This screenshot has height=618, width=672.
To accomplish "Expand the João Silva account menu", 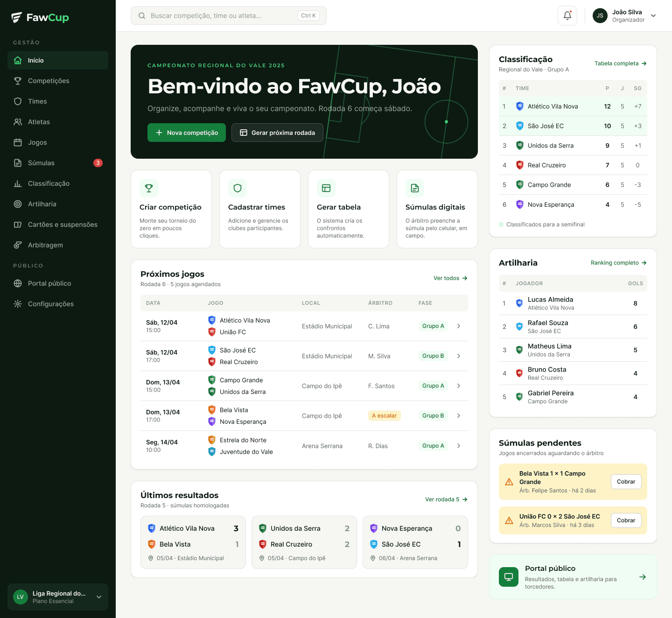I will point(653,15).
